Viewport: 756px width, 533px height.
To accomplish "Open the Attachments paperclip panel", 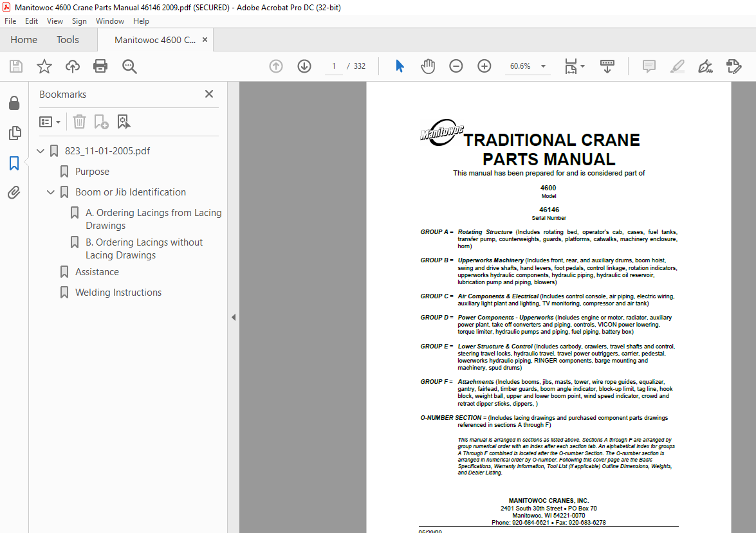I will point(14,193).
